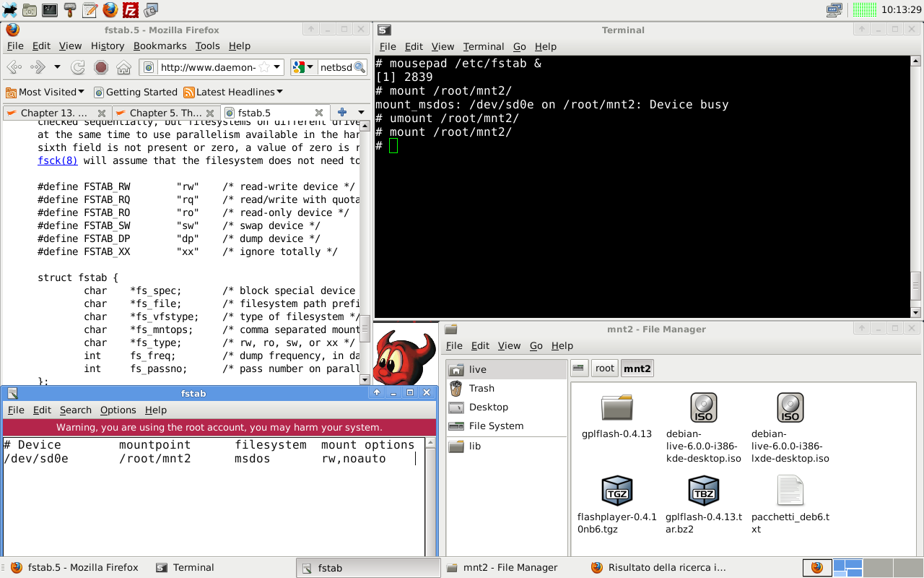Screen dimensions: 924x578
Task: Open the search engine selector dropdown
Action: pos(304,67)
